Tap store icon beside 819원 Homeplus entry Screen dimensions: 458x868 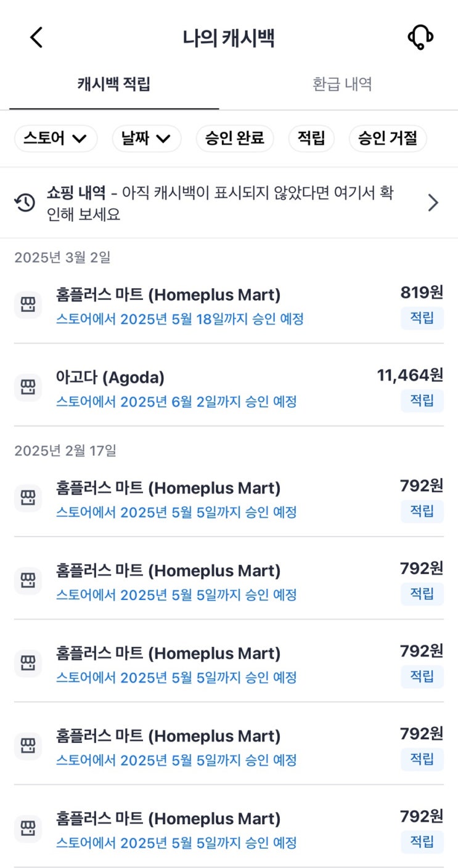(x=28, y=304)
